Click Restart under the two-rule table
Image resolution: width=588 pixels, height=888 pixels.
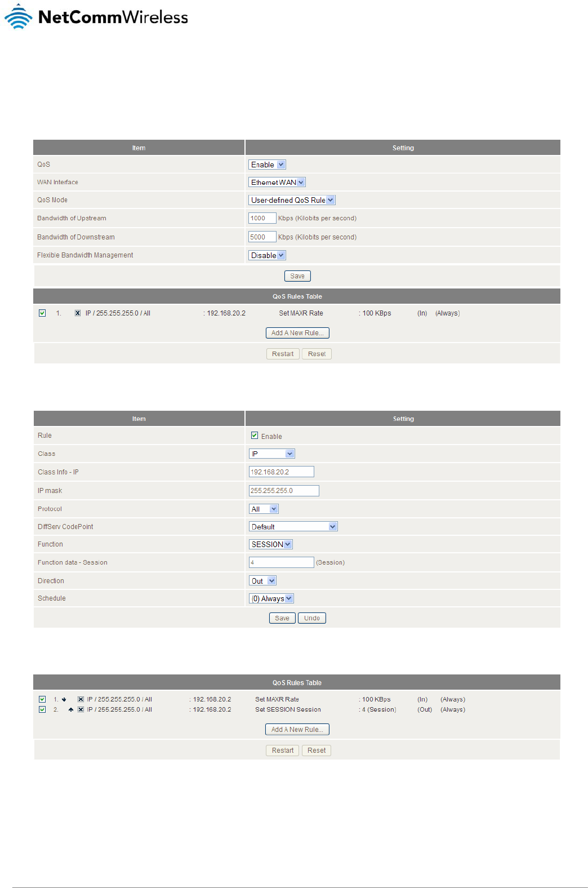(283, 751)
